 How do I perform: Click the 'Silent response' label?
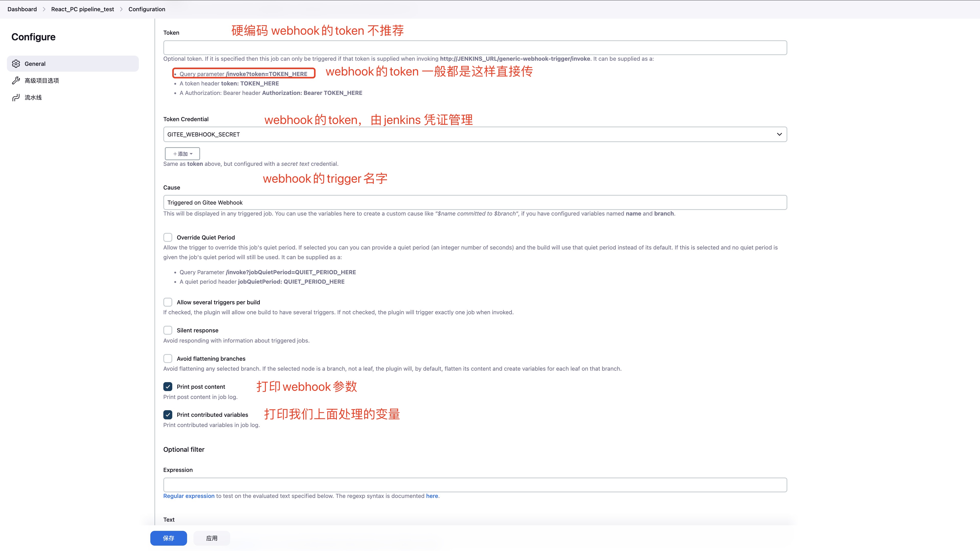[x=198, y=330]
